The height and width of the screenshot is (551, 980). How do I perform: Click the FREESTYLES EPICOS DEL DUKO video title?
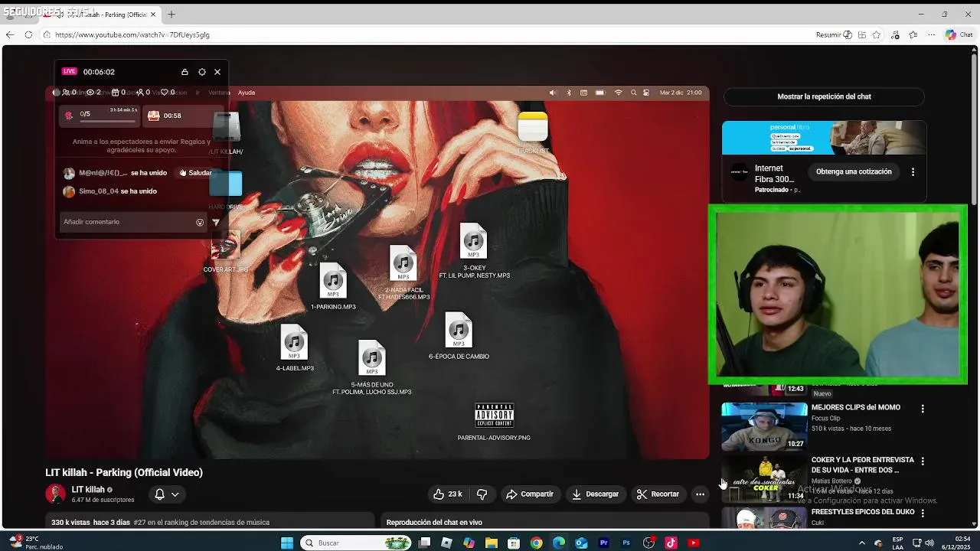[x=863, y=512]
